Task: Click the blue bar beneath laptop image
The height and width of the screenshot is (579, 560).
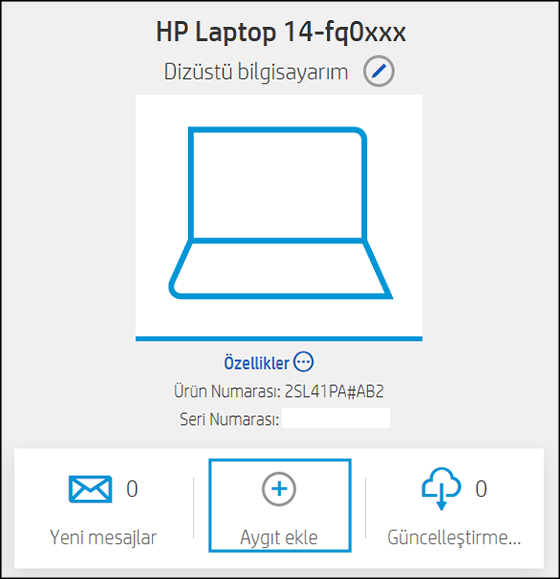Action: 279,339
